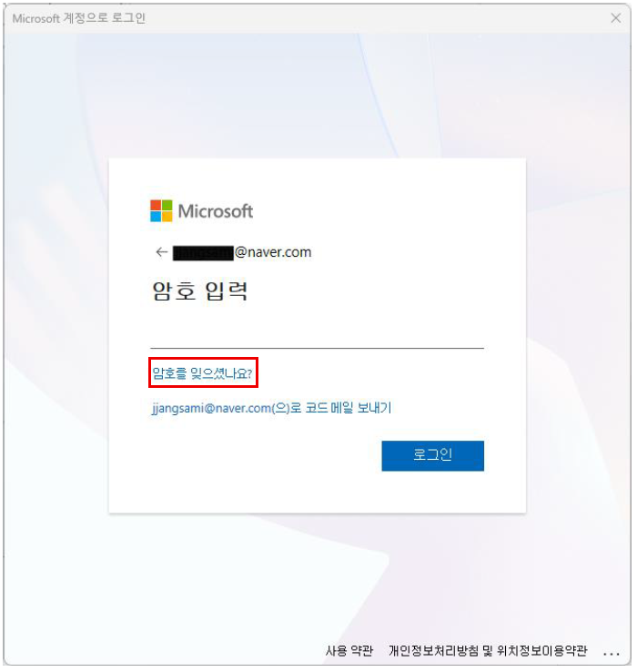Click the Microsoft wordmark text
The width and height of the screenshot is (637, 672).
tap(215, 211)
